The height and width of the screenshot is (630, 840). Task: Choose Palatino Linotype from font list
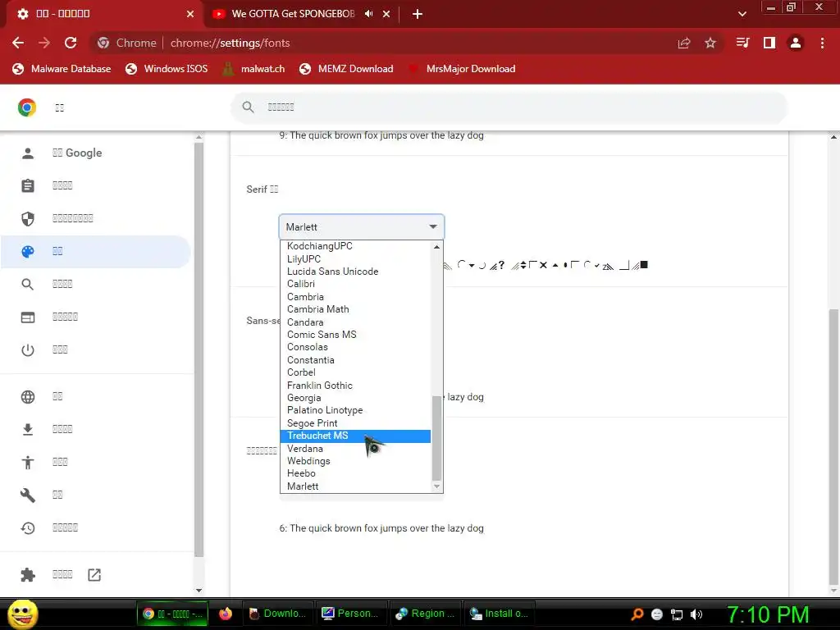(355, 410)
